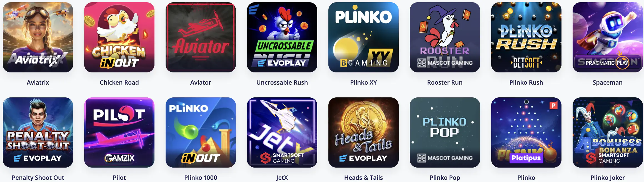
Task: Launch the Chicken Road game tile
Action: [119, 37]
